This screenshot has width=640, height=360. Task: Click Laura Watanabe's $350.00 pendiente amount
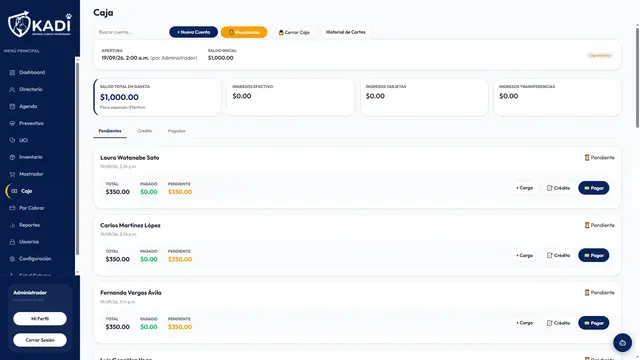click(180, 192)
